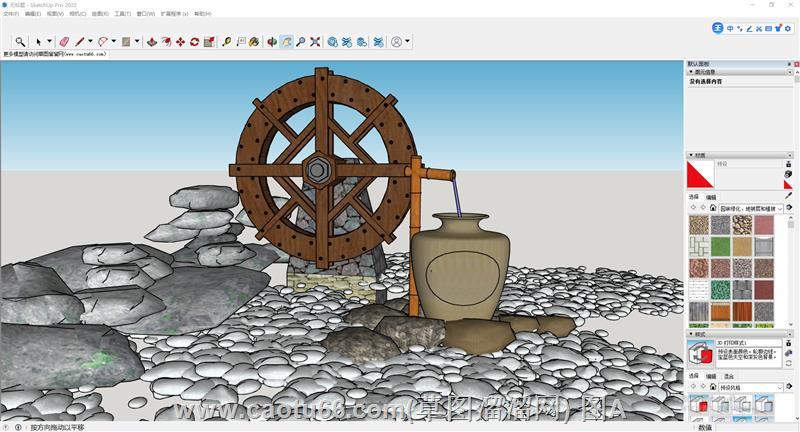The width and height of the screenshot is (800, 432).
Task: Click the materials list scrollbar
Action: [790, 270]
